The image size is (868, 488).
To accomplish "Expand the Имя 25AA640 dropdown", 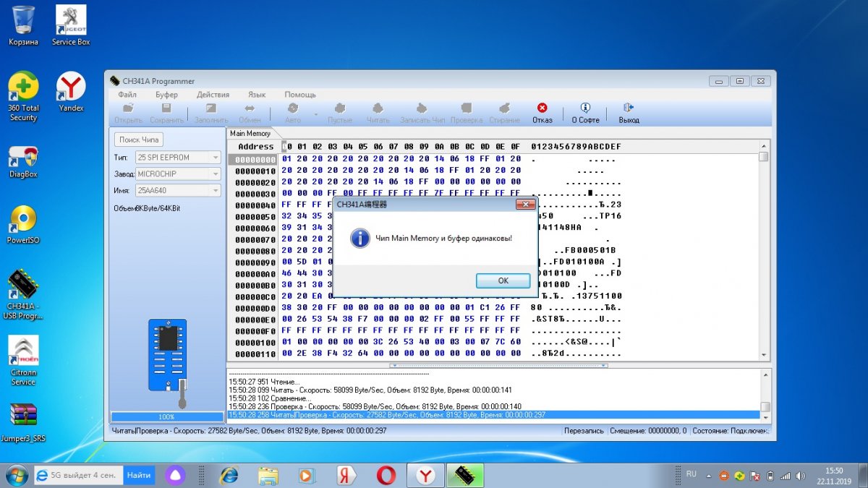I will [x=216, y=191].
